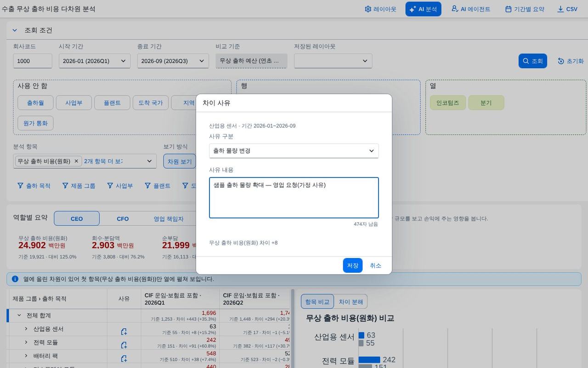Open 기간별 요약 from the top bar
Viewport: 588px width, 368px height.
(525, 9)
